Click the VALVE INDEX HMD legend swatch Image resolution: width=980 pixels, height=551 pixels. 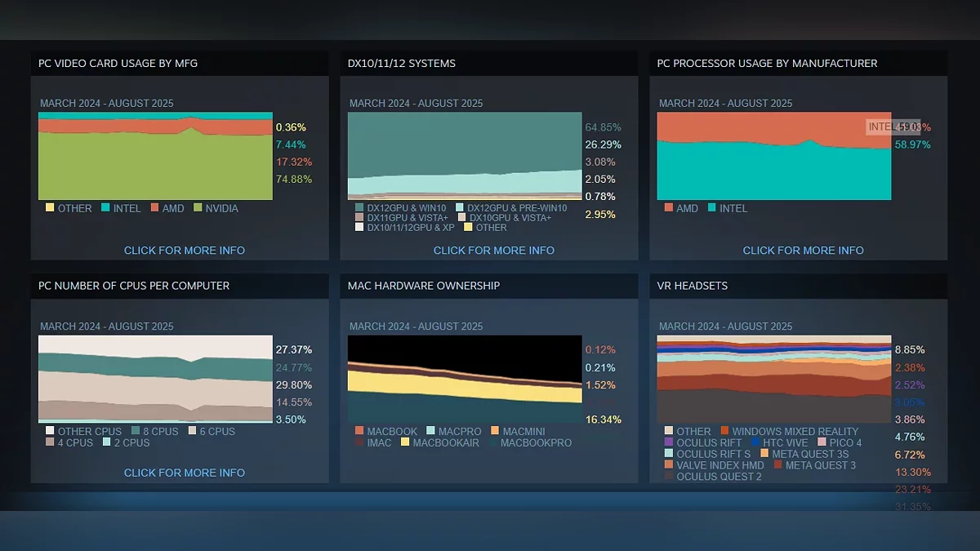point(669,465)
